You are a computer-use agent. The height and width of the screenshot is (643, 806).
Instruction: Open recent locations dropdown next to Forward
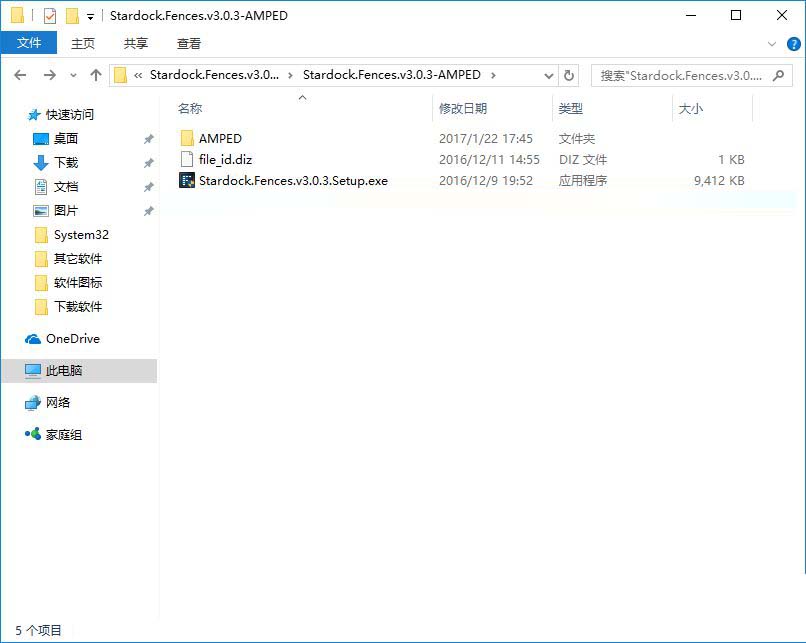click(73, 76)
